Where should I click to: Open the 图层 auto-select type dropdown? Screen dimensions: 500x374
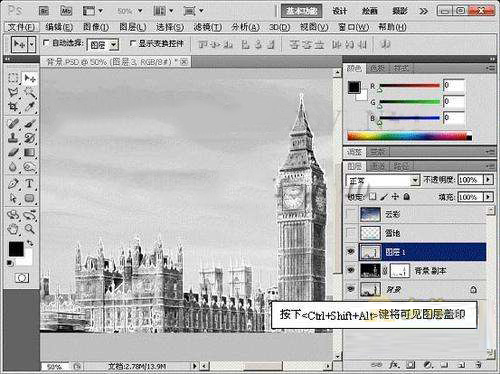click(x=114, y=44)
